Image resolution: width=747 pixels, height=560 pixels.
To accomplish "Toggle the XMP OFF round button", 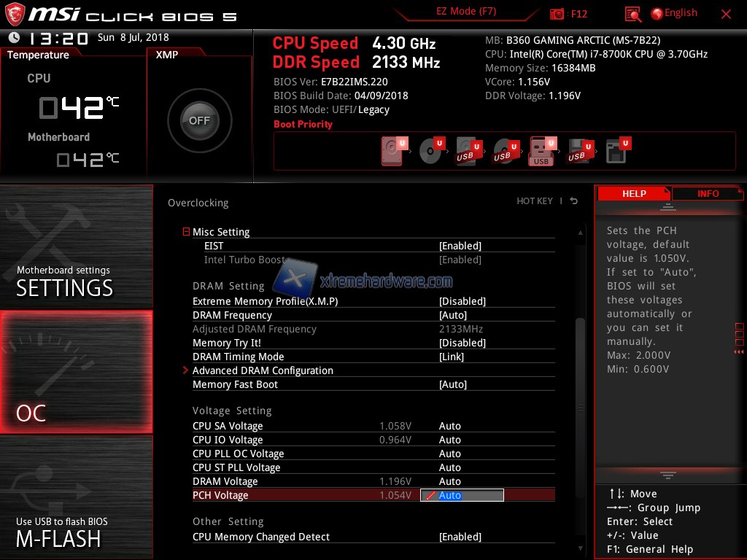I will point(199,120).
